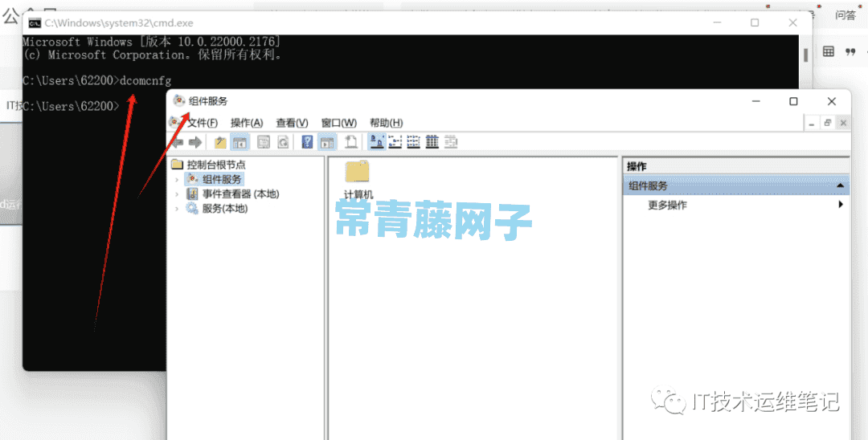The image size is (868, 440).
Task: Open Help via the blue question mark icon
Action: pyautogui.click(x=307, y=142)
